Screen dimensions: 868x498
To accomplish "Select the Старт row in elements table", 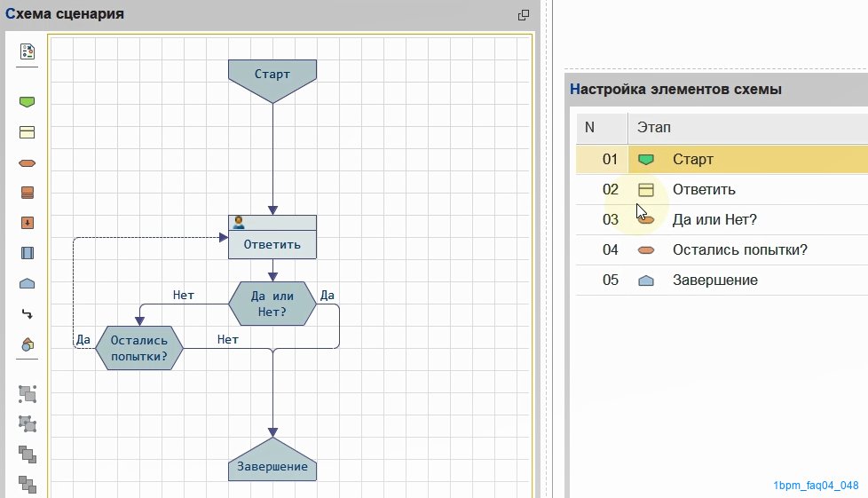I will (x=722, y=159).
